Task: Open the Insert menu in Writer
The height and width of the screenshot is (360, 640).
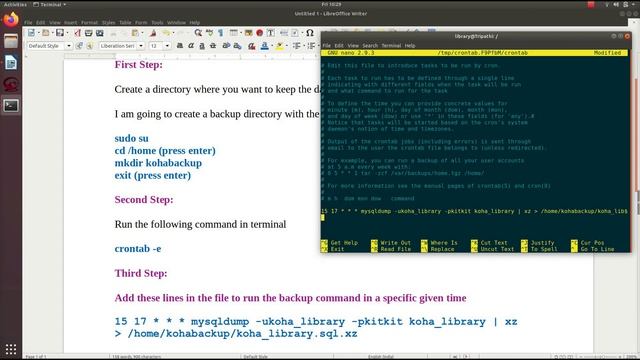Action: click(x=70, y=22)
